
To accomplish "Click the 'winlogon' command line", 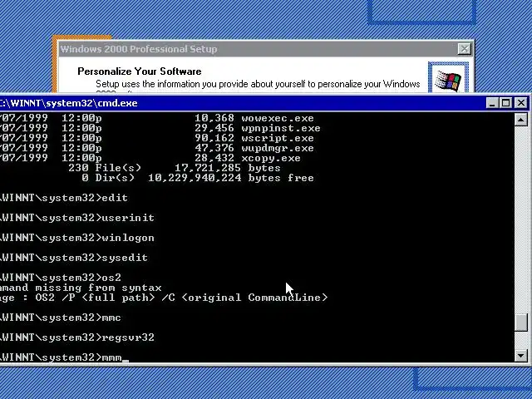I will tap(77, 238).
